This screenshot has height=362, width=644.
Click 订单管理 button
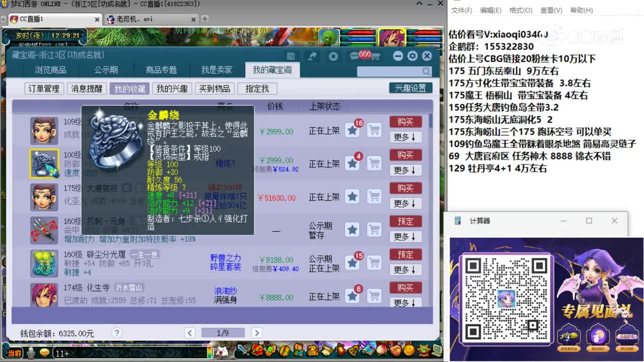coord(44,88)
